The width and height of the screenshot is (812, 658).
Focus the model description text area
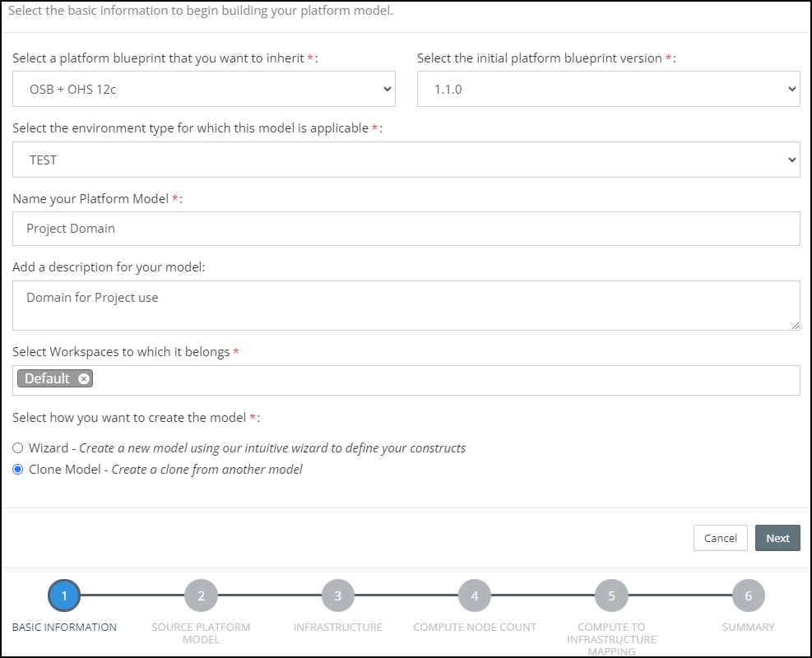406,305
